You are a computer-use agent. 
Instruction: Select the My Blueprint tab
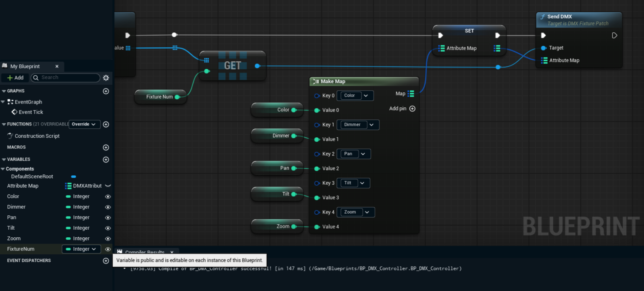[x=25, y=66]
